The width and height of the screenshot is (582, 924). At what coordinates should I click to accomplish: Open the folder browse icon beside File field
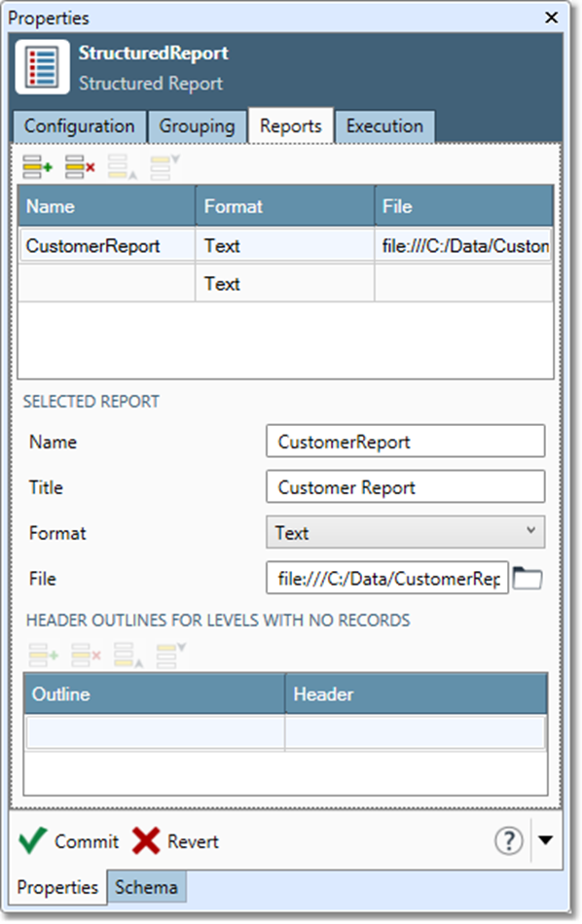coord(527,578)
